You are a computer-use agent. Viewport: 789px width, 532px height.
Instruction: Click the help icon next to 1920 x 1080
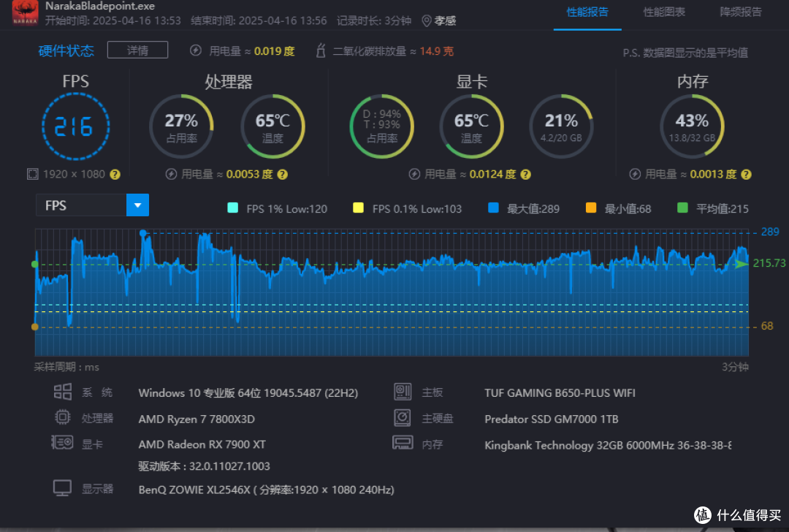click(115, 174)
